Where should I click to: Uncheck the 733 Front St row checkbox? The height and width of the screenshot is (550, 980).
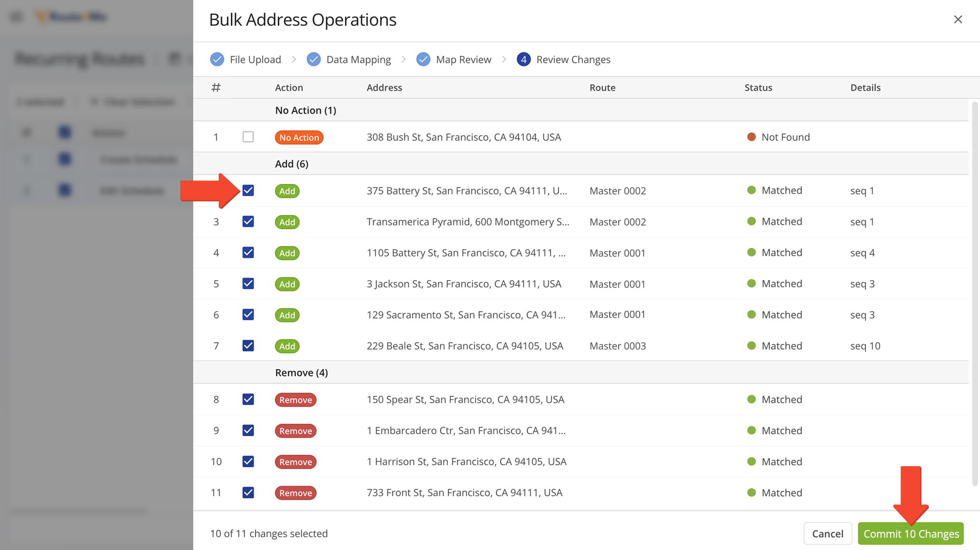pos(248,493)
